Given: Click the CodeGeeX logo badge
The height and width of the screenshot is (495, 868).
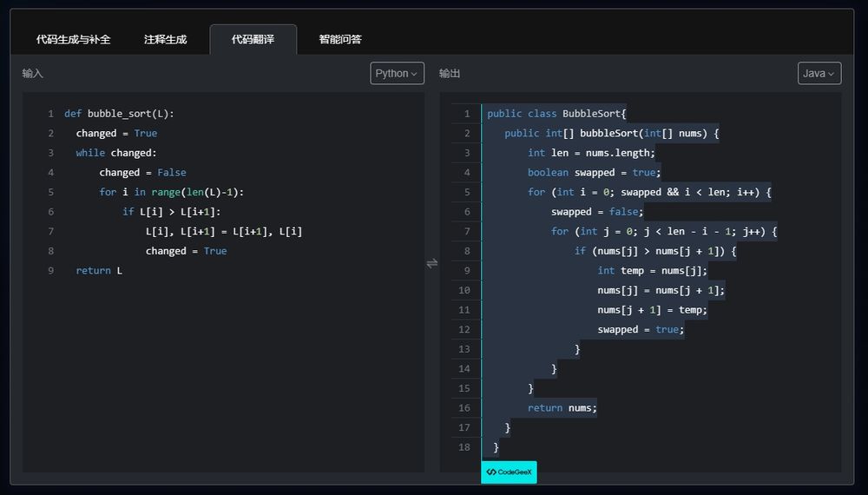Looking at the screenshot, I should [509, 472].
